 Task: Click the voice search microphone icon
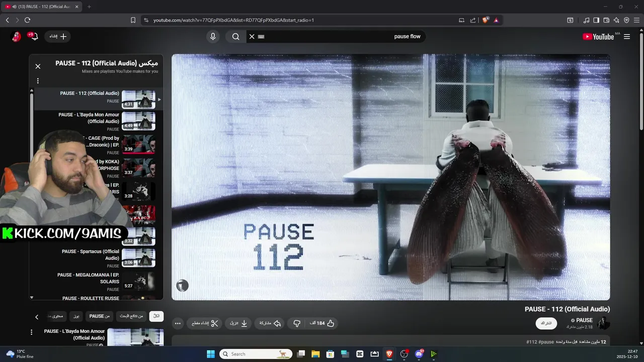pos(213,36)
